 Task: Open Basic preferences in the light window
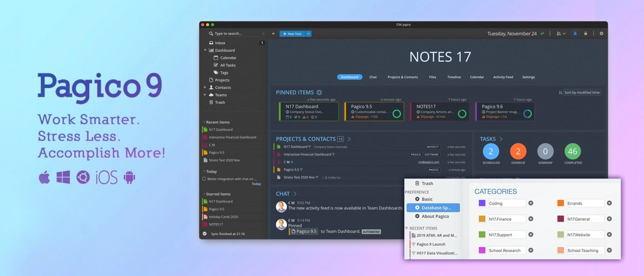(x=424, y=199)
